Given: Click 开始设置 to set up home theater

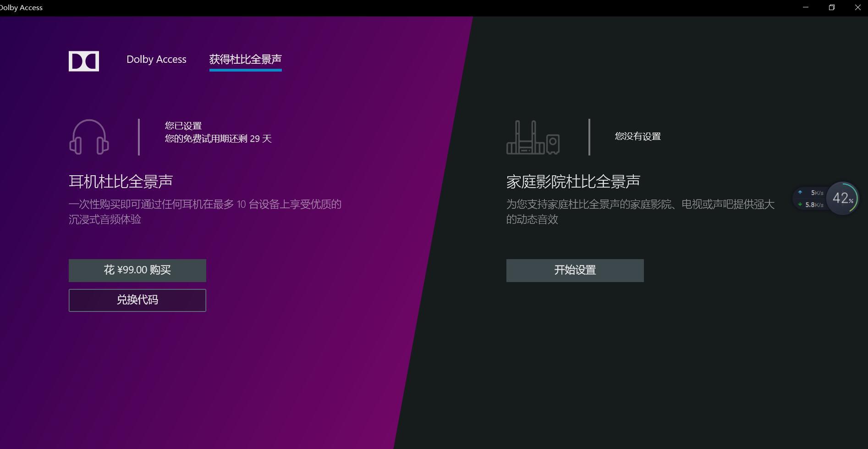Looking at the screenshot, I should 575,270.
